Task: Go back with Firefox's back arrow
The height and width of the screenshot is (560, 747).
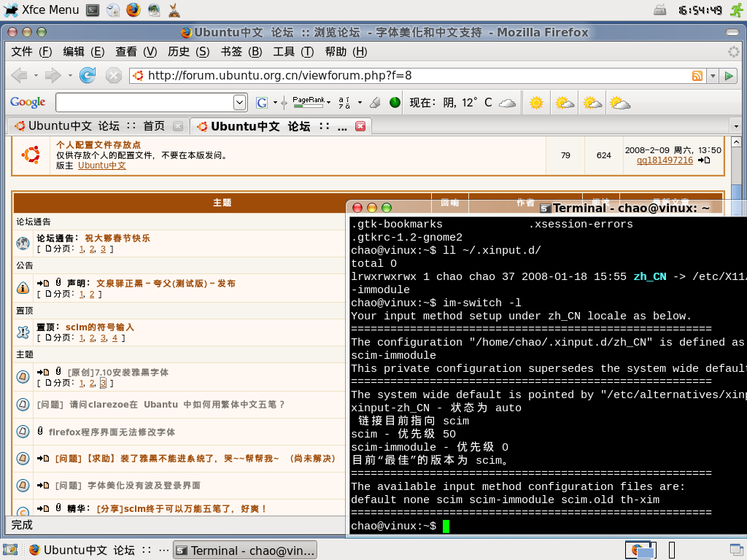Action: [19, 75]
